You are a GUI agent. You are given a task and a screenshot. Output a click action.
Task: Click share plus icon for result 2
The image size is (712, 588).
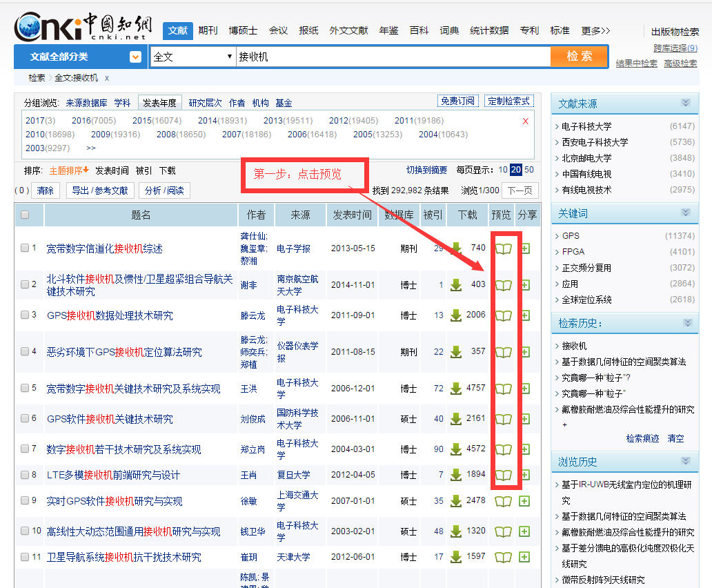[x=526, y=285]
